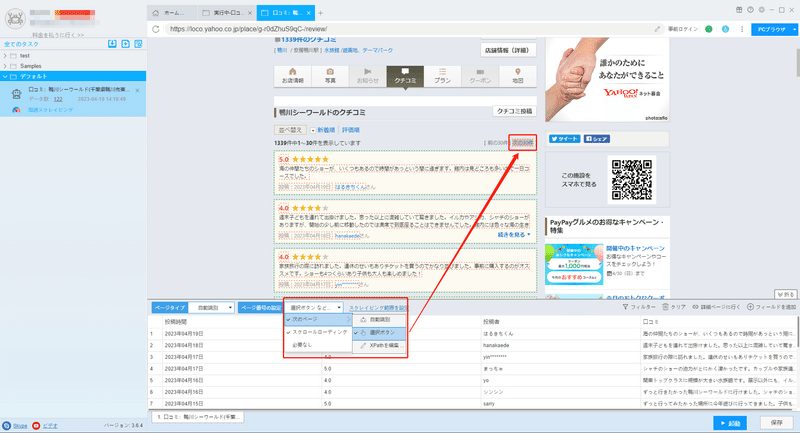
Task: Click the blue circle icon in the address bar
Action: (x=725, y=29)
